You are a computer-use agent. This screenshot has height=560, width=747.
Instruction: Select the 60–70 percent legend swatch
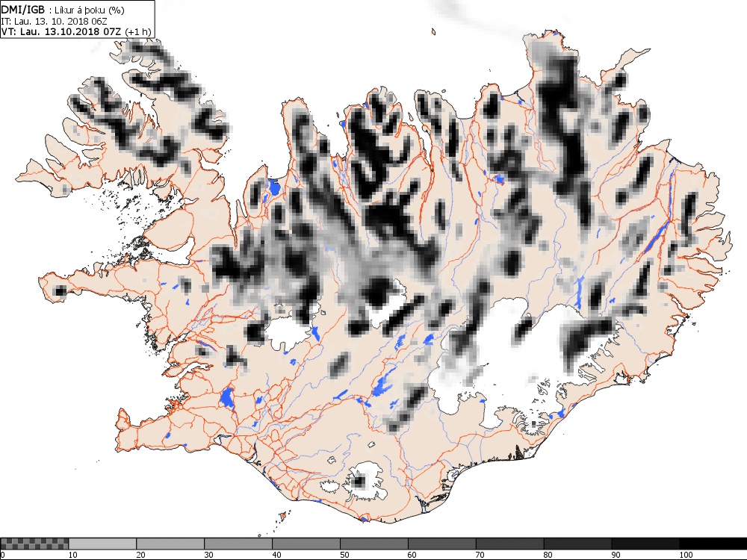[442, 544]
